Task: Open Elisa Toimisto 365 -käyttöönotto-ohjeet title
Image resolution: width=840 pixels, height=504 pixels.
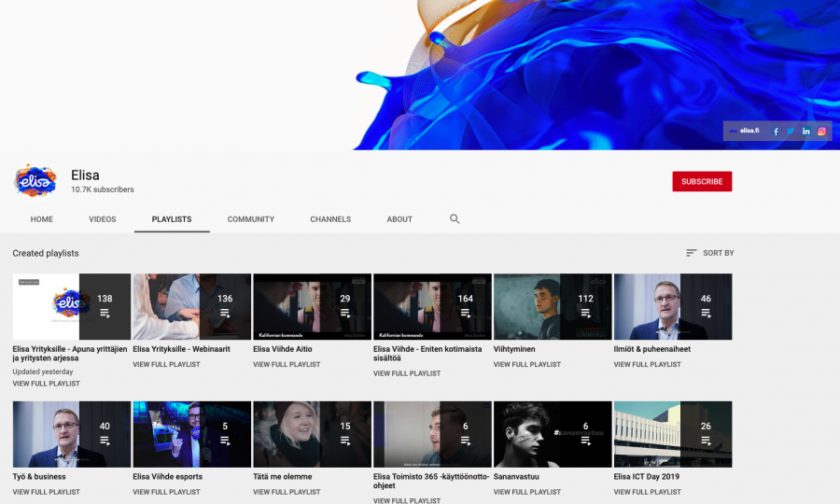Action: tap(431, 481)
